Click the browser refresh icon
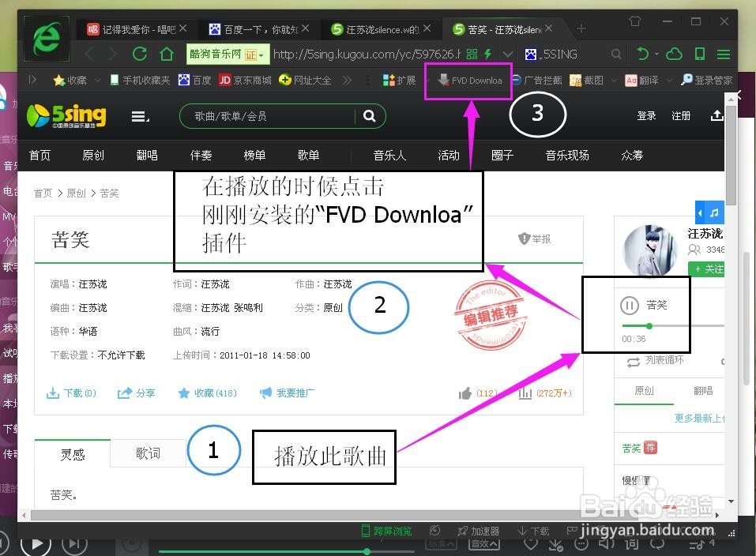The height and width of the screenshot is (556, 756). [139, 54]
